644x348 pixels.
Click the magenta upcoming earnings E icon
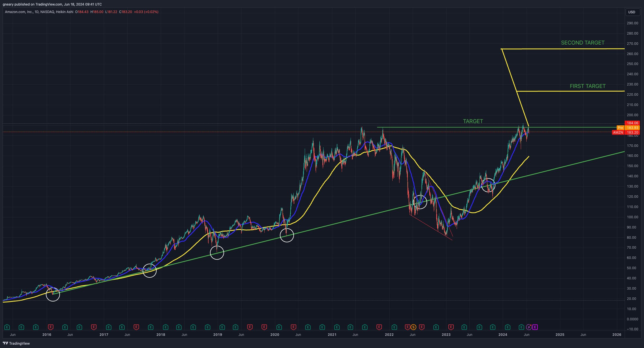click(535, 327)
